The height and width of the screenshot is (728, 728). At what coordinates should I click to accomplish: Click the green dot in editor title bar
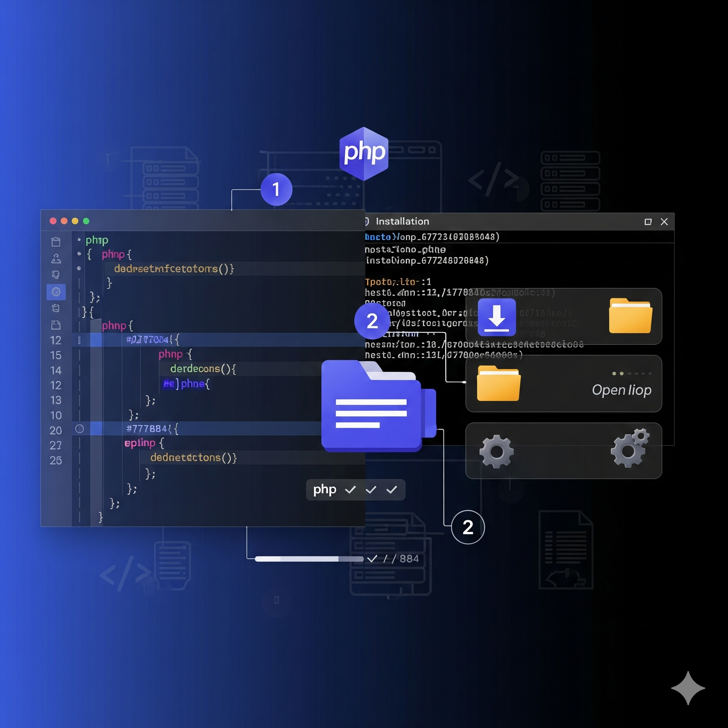[x=86, y=221]
